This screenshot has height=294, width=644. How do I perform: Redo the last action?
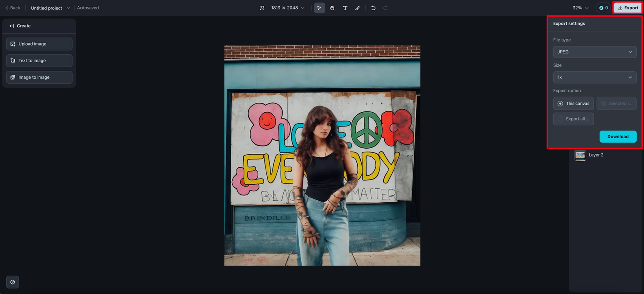pyautogui.click(x=386, y=8)
